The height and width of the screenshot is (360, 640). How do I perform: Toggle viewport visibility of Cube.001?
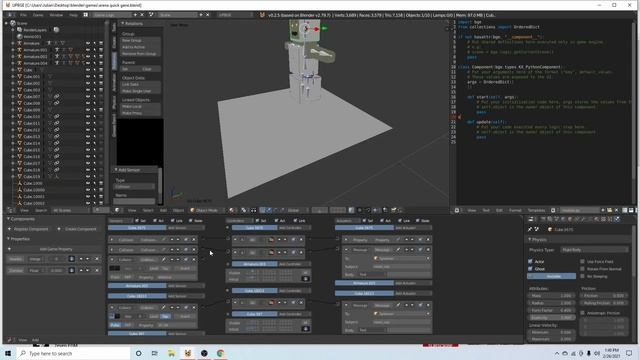88,76
